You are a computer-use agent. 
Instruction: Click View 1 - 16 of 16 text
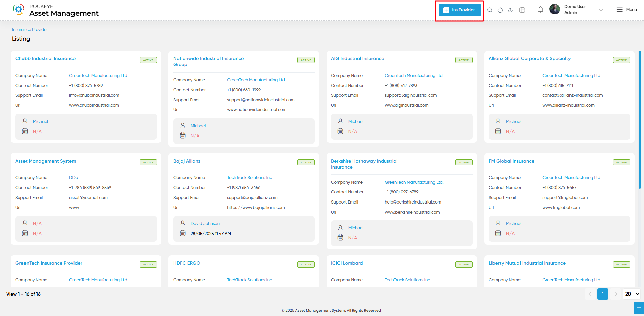[23, 294]
